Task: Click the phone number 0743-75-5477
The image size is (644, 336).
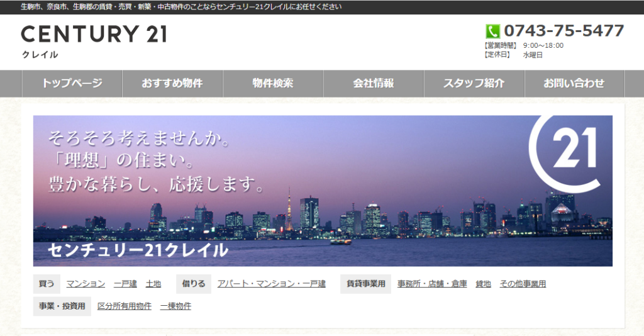Action: click(564, 31)
